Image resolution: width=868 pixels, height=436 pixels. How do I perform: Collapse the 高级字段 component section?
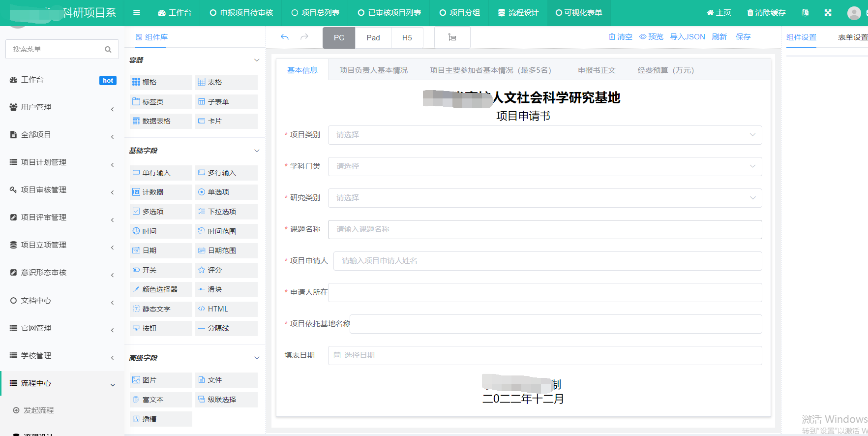tap(257, 358)
